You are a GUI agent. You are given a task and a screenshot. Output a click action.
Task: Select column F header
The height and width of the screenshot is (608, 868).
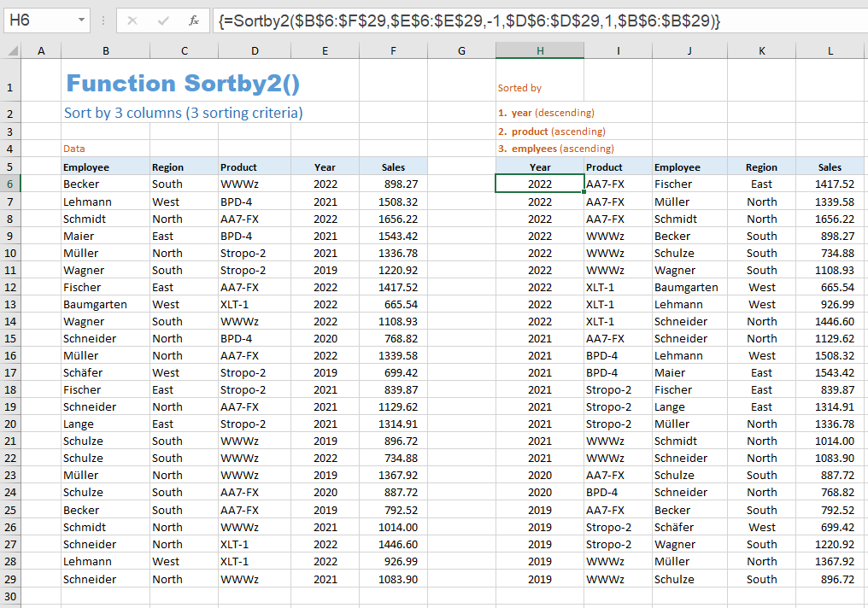pos(393,50)
